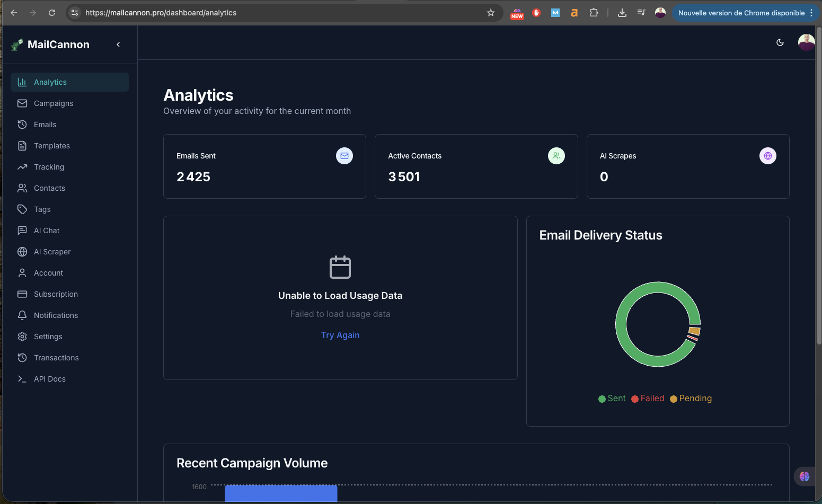The height and width of the screenshot is (504, 822).
Task: Toggle the Sent legend entry
Action: click(612, 399)
